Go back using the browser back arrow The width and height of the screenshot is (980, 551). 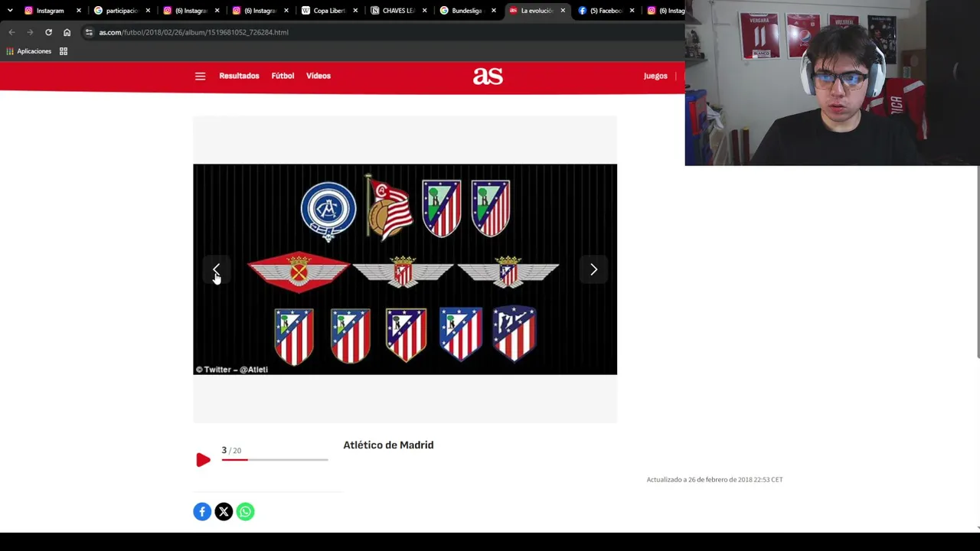(11, 32)
